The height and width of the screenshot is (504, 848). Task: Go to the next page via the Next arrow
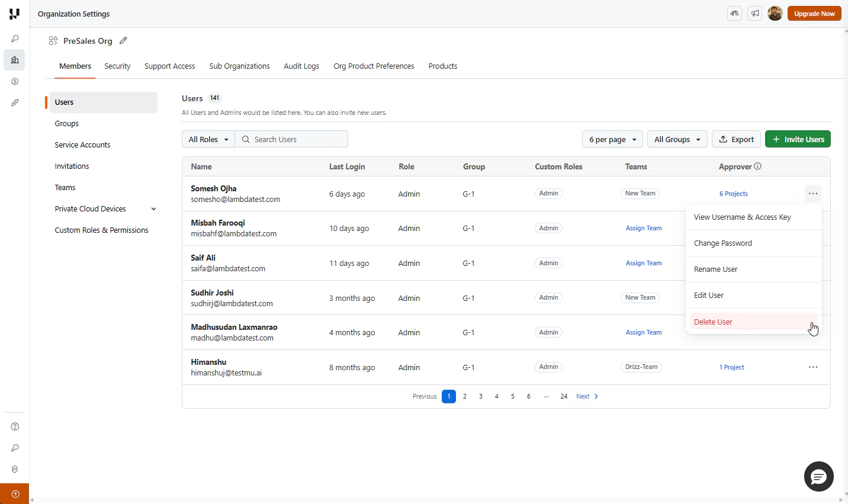pos(587,396)
